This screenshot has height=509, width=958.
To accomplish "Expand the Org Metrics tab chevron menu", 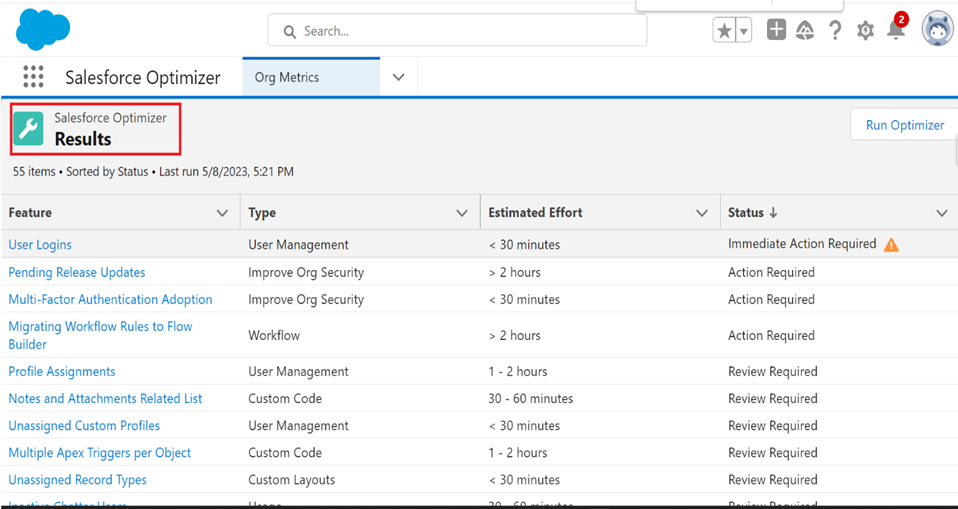I will (x=398, y=78).
